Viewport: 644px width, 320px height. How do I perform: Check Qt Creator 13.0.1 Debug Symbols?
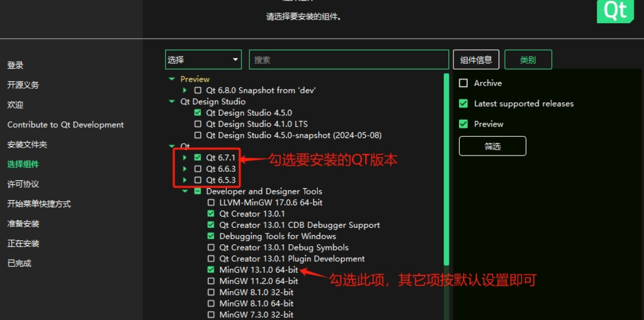(211, 247)
